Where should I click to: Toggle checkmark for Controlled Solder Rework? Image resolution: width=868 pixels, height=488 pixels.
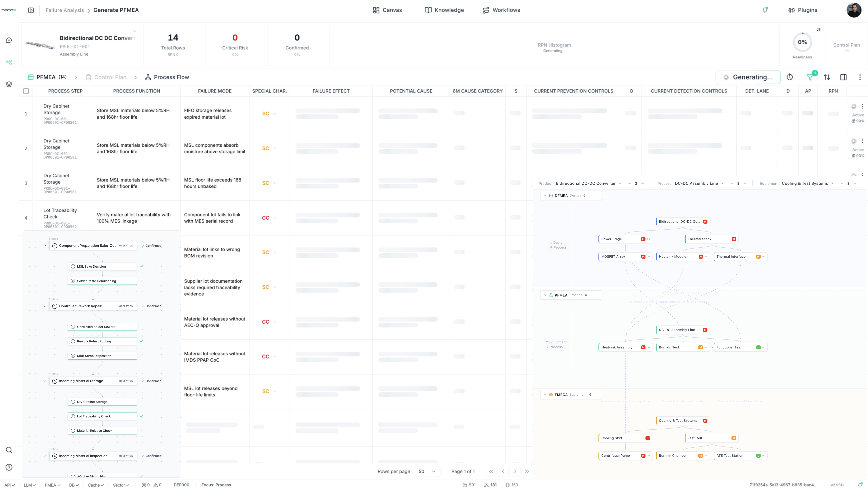click(x=141, y=327)
